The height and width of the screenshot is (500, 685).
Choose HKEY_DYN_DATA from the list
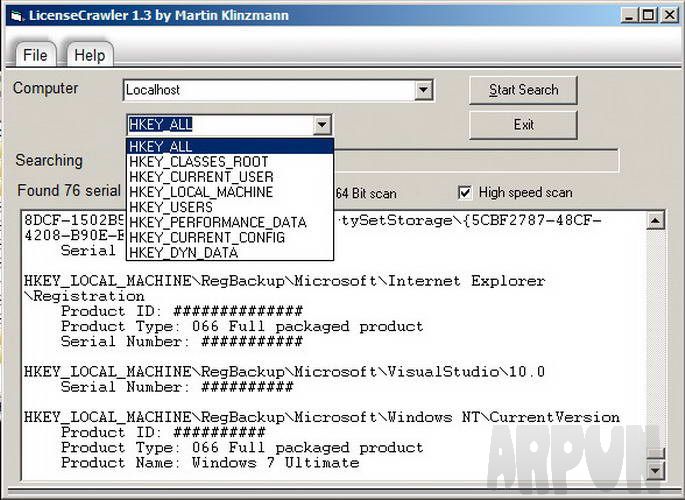[230, 252]
